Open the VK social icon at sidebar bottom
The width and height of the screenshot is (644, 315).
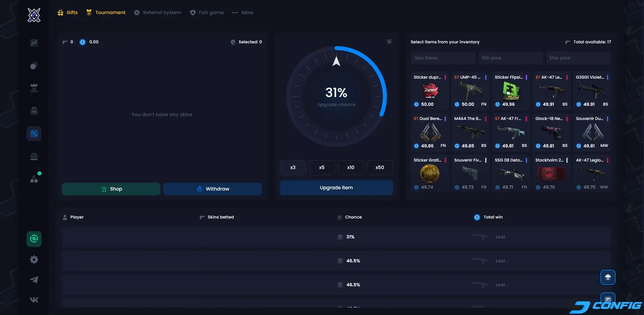[34, 299]
